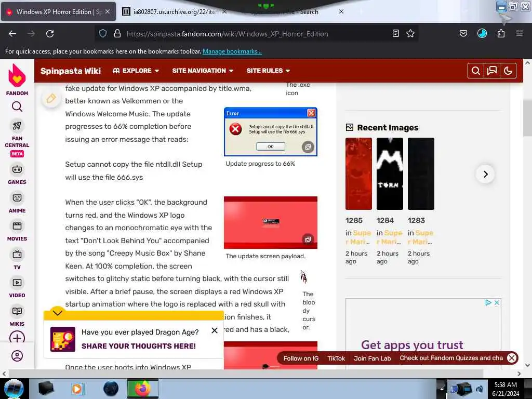Toggle reader view icon in address bar
This screenshot has width=532, height=399.
tap(395, 34)
